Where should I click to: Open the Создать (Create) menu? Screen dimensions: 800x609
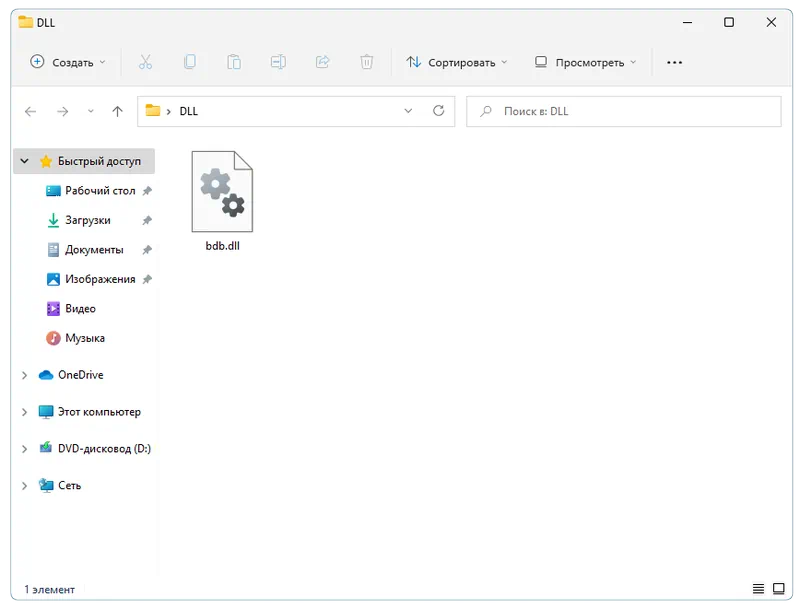click(x=68, y=62)
